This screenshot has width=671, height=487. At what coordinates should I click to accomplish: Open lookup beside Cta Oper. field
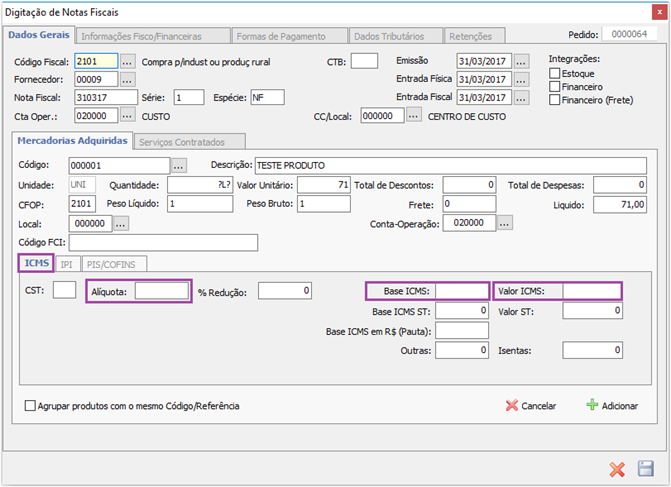coord(127,116)
